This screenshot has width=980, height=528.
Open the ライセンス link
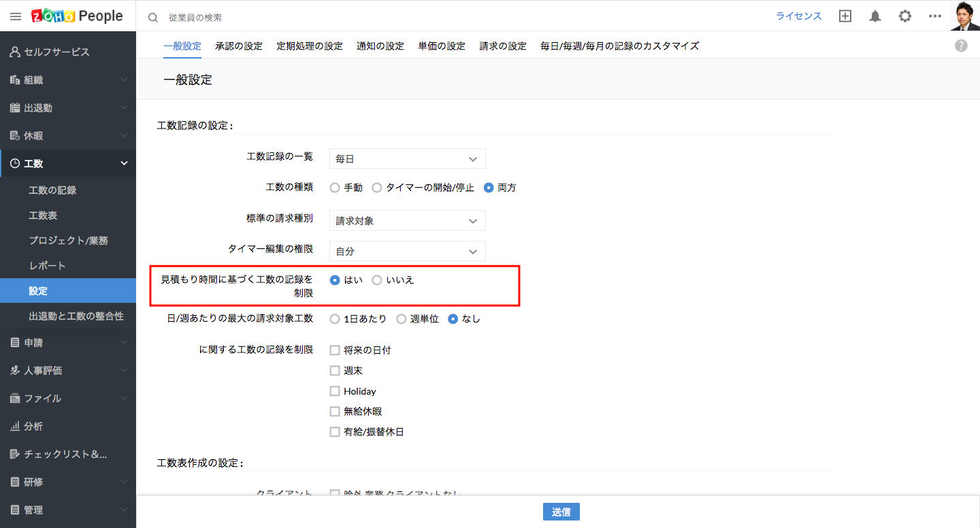coord(798,16)
